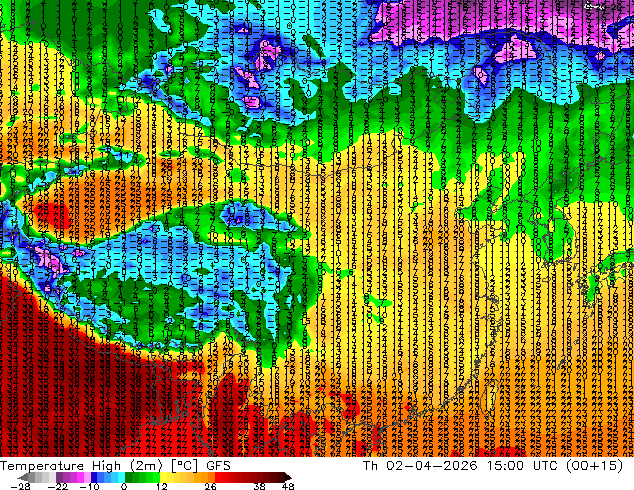The width and height of the screenshot is (634, 490).
Task: Select the gray swatch in the legend
Action: pos(32,477)
